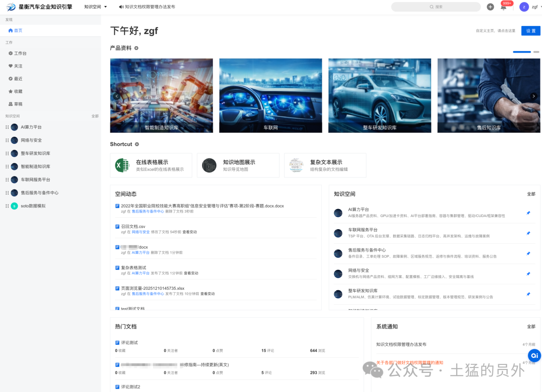Click the gear icon beside 产品资料

137,48
